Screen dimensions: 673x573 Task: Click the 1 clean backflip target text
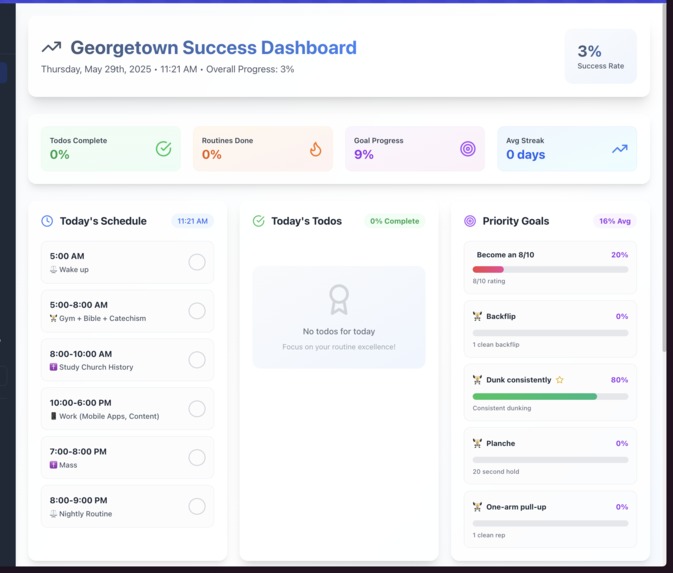(x=496, y=345)
